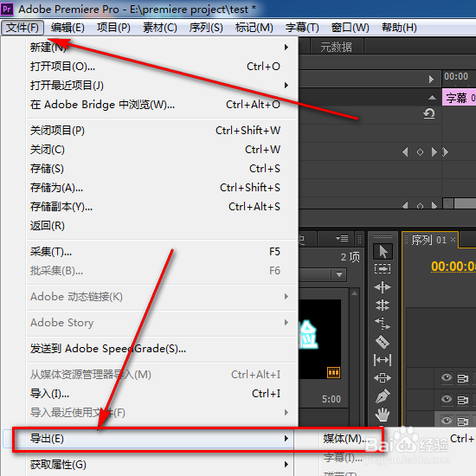Screen dimensions: 476x476
Task: Close the open 文件(F) menu
Action: (23, 28)
